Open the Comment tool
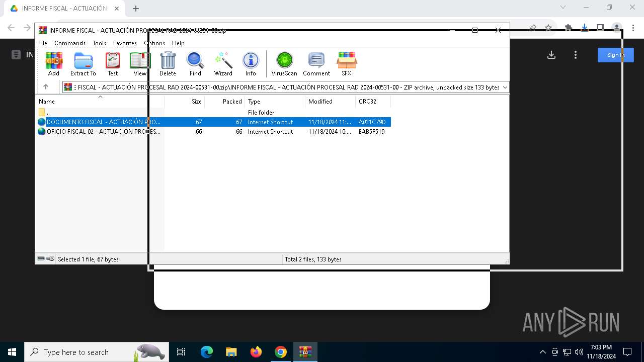Viewport: 644px width, 362px height. 316,64
